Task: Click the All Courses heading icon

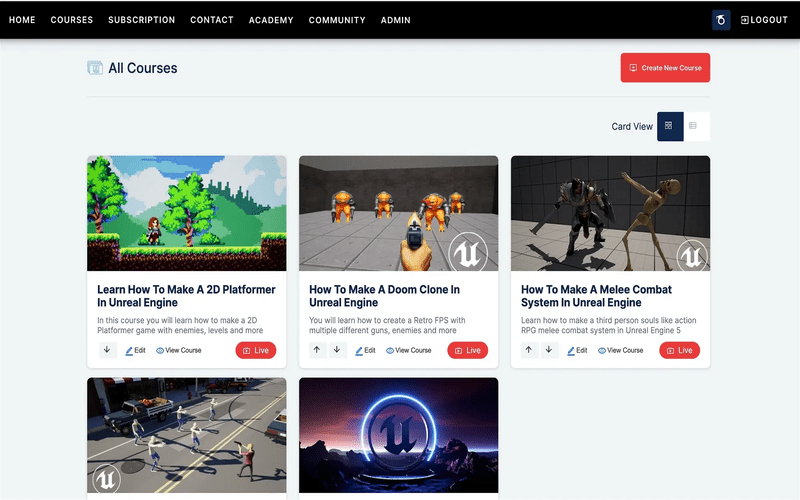Action: coord(95,68)
